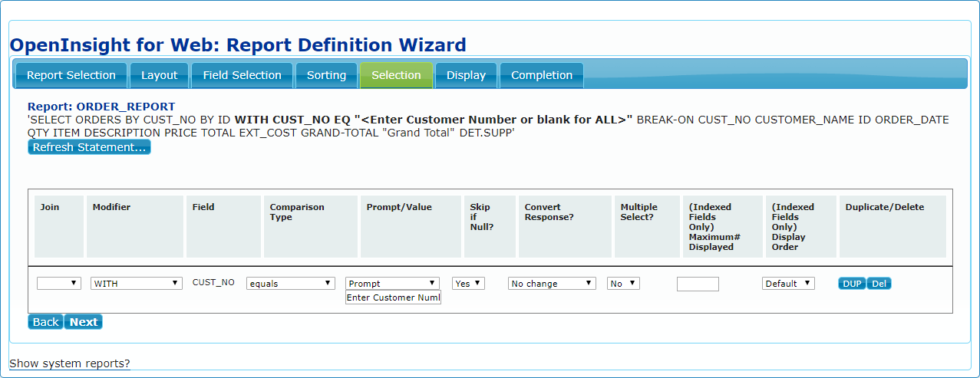Edit the 'Enter Customer Numl' prompt text field

393,297
